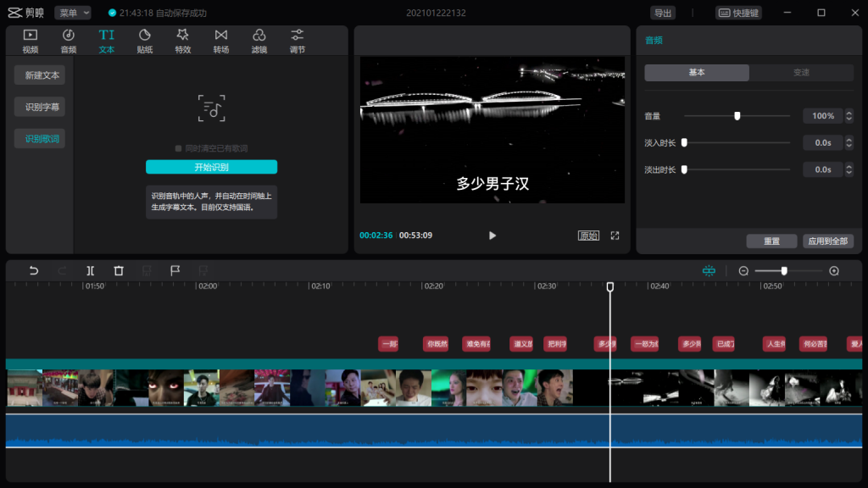
Task: Select the 把利 subtitle clip
Action: click(555, 344)
